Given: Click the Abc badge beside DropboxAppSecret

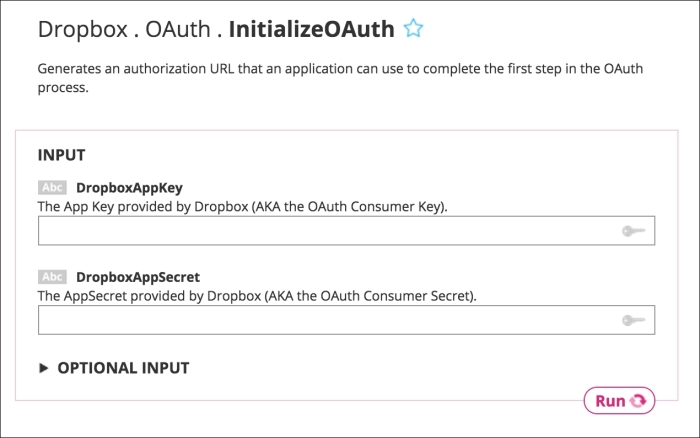Looking at the screenshot, I should (52, 277).
